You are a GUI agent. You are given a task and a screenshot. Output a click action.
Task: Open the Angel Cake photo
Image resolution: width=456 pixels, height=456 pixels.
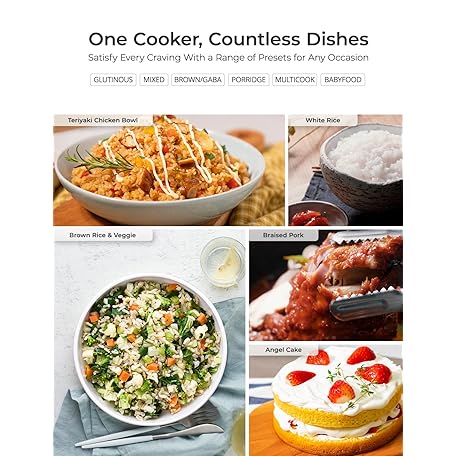(x=326, y=400)
